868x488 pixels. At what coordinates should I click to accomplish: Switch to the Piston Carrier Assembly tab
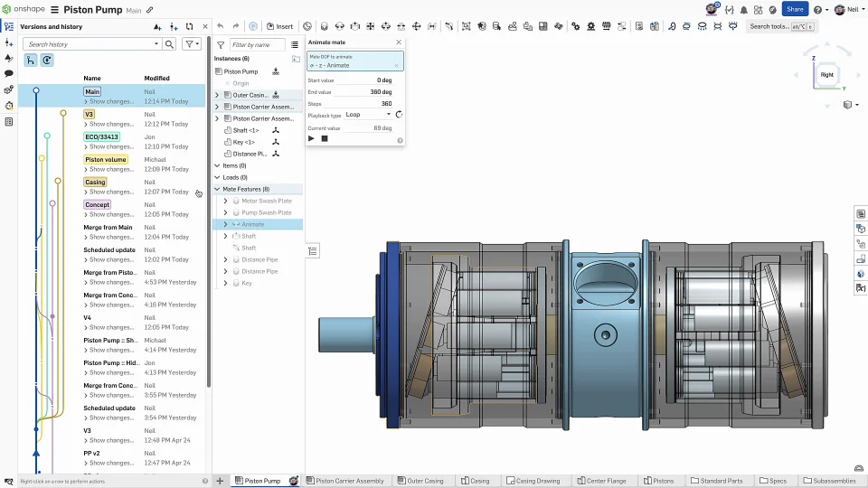click(344, 481)
